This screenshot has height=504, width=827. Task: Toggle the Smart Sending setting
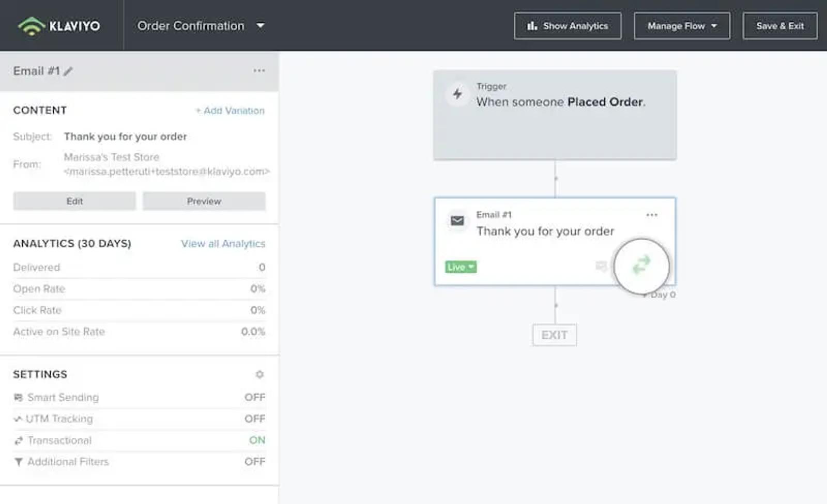[x=255, y=397]
